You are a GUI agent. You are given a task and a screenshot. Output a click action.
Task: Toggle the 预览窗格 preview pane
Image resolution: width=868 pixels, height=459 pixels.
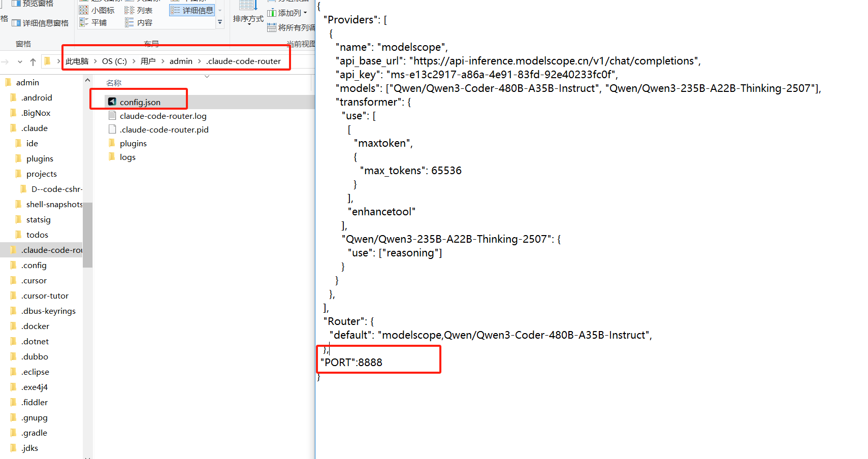(33, 4)
